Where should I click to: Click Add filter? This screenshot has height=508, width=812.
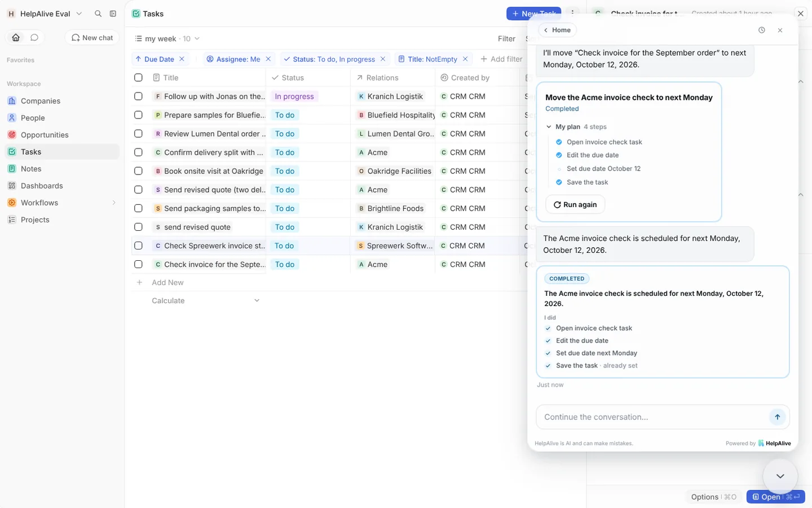(x=501, y=59)
